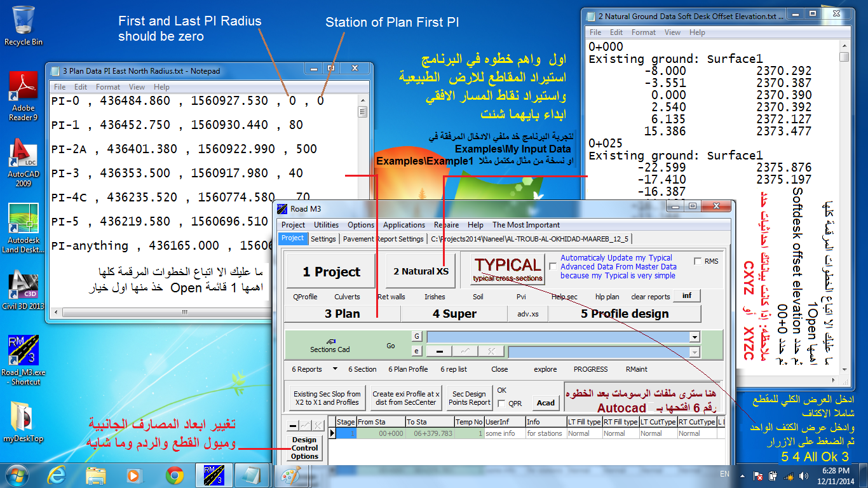
Task: Open the myDeskTop folder icon
Action: point(24,422)
